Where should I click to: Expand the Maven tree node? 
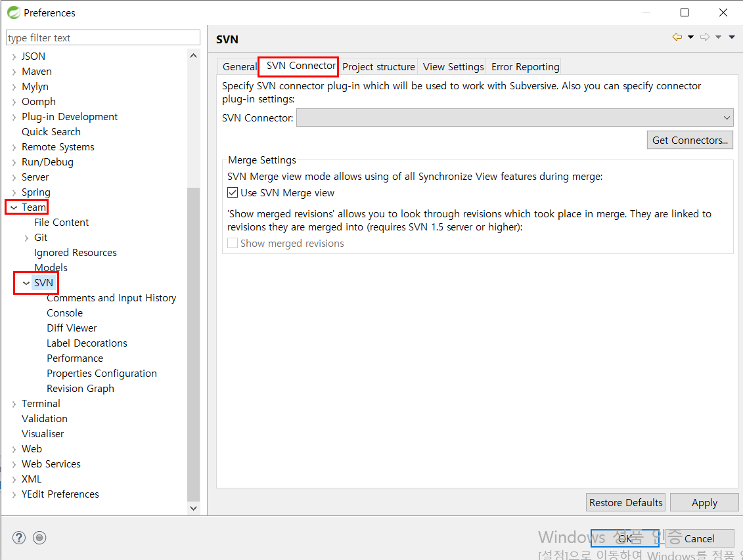[14, 72]
